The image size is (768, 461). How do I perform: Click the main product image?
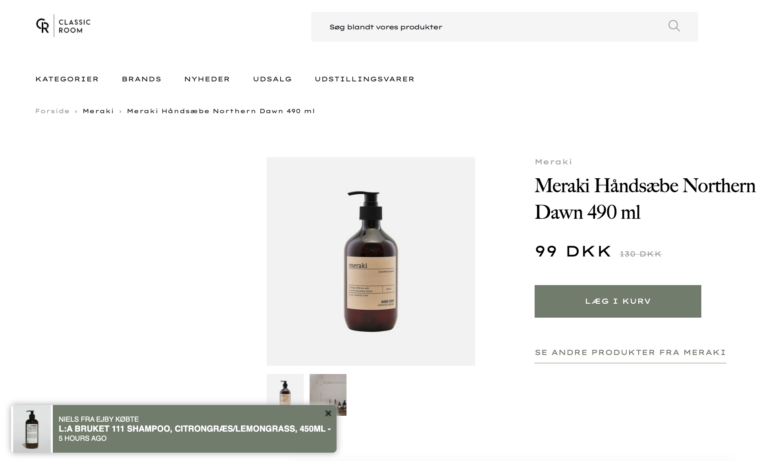[371, 261]
